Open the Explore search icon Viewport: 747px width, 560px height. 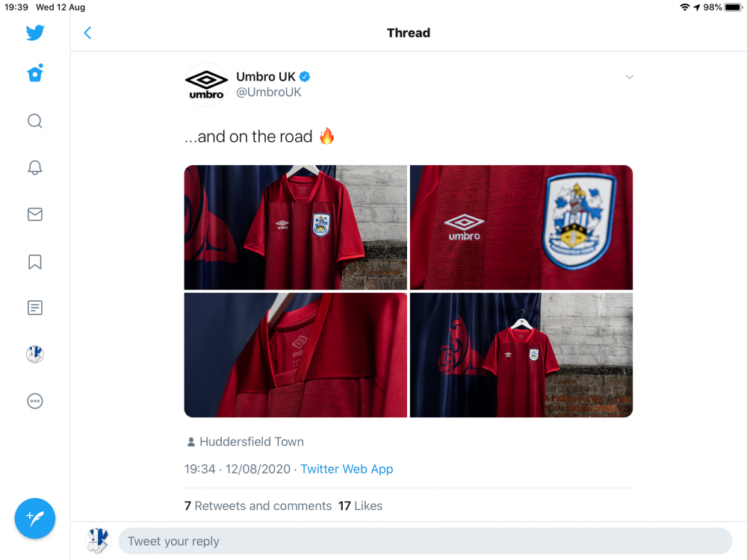point(35,121)
